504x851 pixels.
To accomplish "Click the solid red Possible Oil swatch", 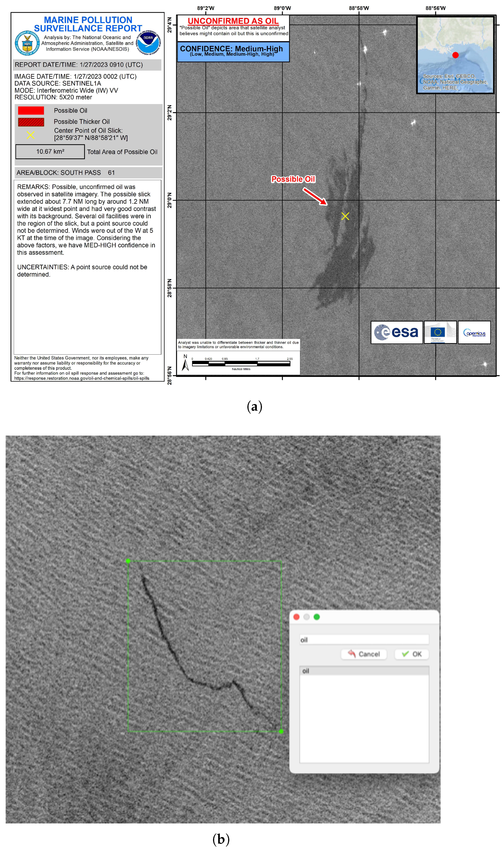I will [31, 110].
